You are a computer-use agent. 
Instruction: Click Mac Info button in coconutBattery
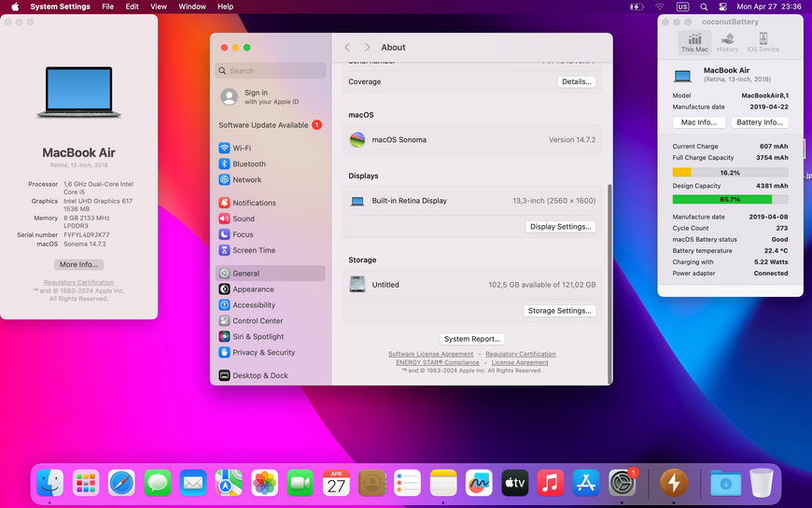[x=698, y=122]
